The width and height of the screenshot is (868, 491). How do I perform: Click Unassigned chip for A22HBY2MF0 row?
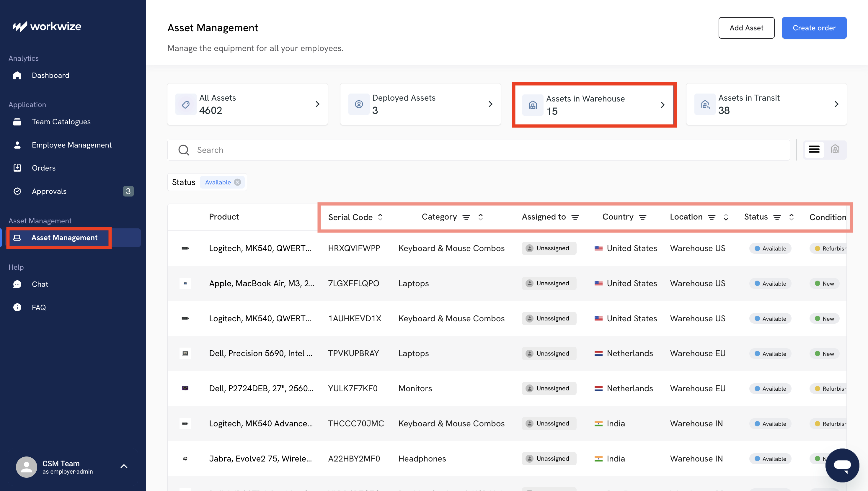[x=549, y=459]
